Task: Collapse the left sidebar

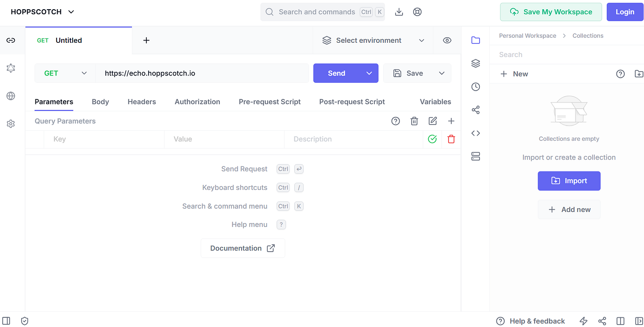Action: [6, 321]
